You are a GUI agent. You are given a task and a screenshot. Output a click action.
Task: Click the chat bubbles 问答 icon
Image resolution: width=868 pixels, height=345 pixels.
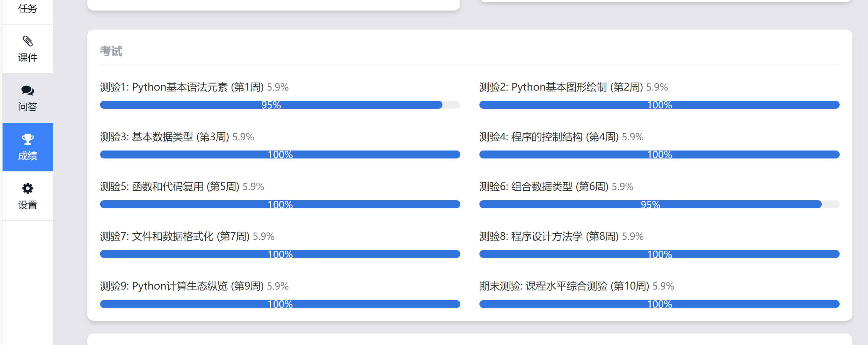(x=28, y=90)
